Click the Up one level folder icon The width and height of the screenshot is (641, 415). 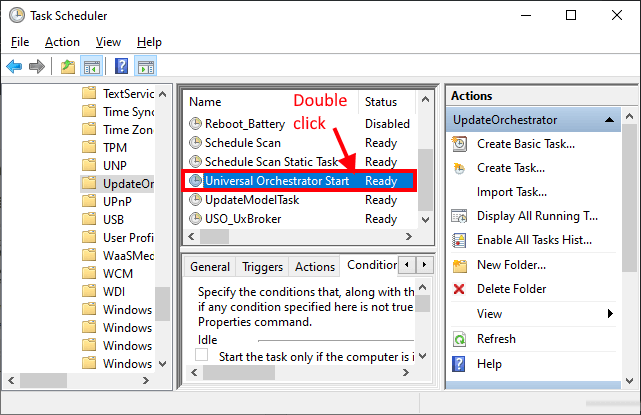(68, 66)
